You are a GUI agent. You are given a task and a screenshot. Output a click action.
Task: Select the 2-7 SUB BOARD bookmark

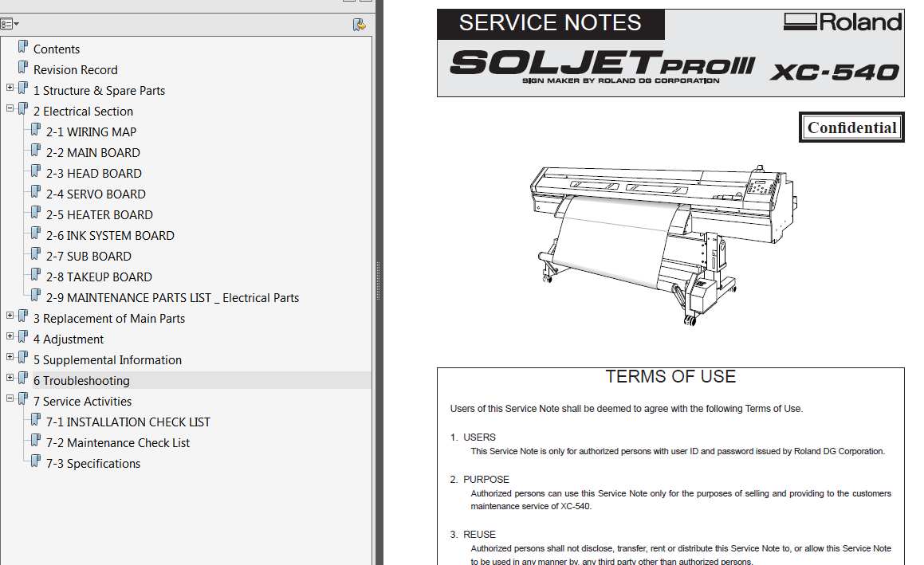[x=89, y=257]
